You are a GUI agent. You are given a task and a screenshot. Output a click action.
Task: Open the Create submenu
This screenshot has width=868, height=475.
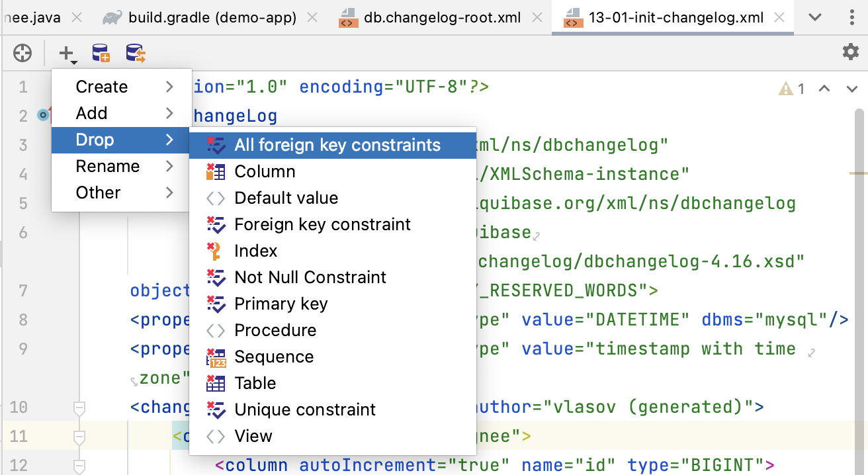pos(122,87)
